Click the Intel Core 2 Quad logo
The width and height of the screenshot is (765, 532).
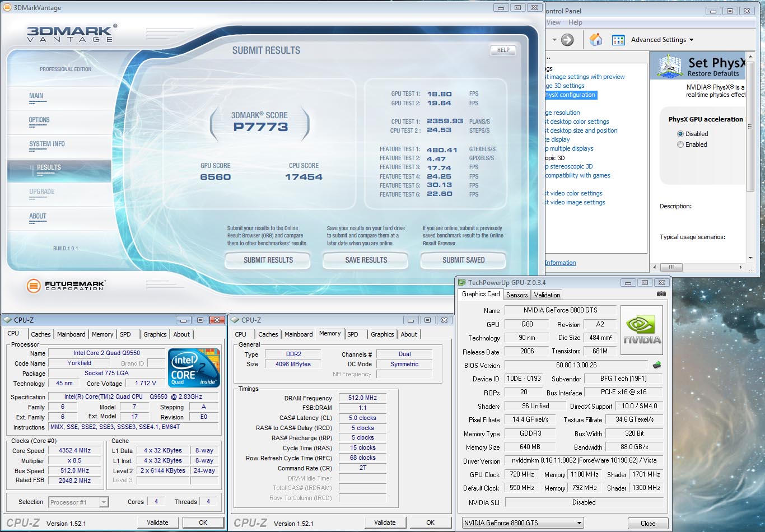[x=194, y=367]
